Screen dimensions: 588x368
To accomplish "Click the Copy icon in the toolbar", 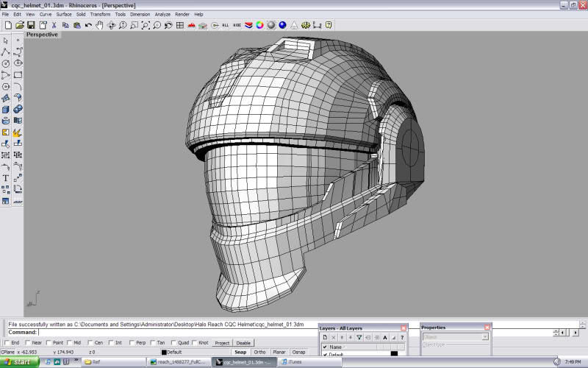I will coord(65,25).
